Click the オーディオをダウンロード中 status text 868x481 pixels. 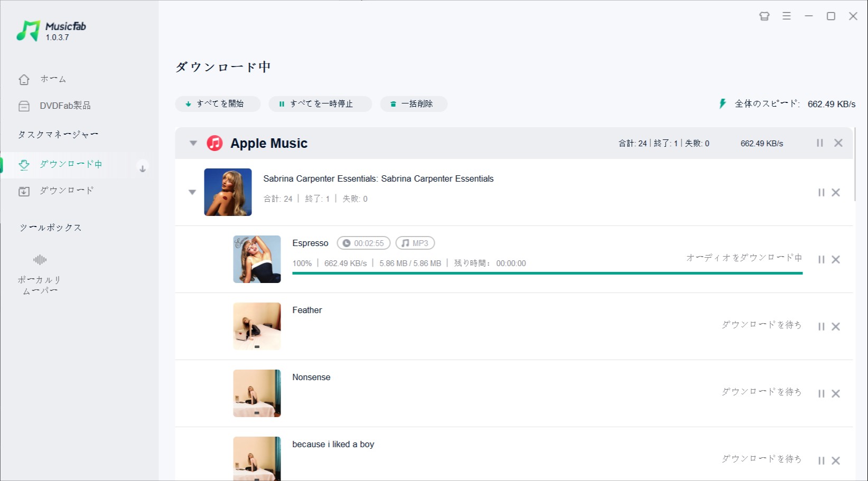tap(744, 258)
